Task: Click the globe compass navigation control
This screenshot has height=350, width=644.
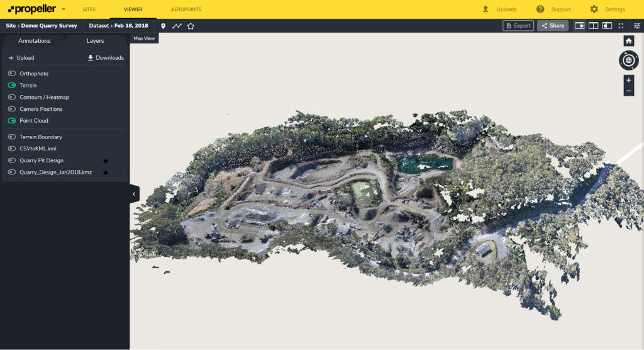Action: tap(628, 60)
